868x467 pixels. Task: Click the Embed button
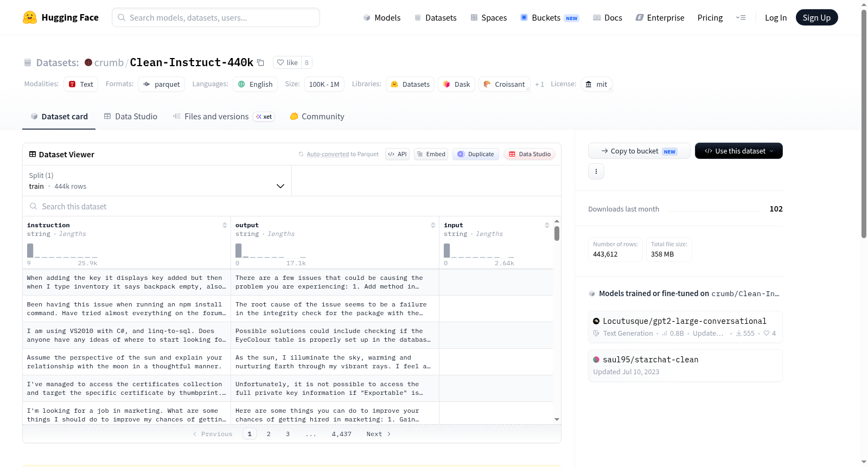coord(431,154)
